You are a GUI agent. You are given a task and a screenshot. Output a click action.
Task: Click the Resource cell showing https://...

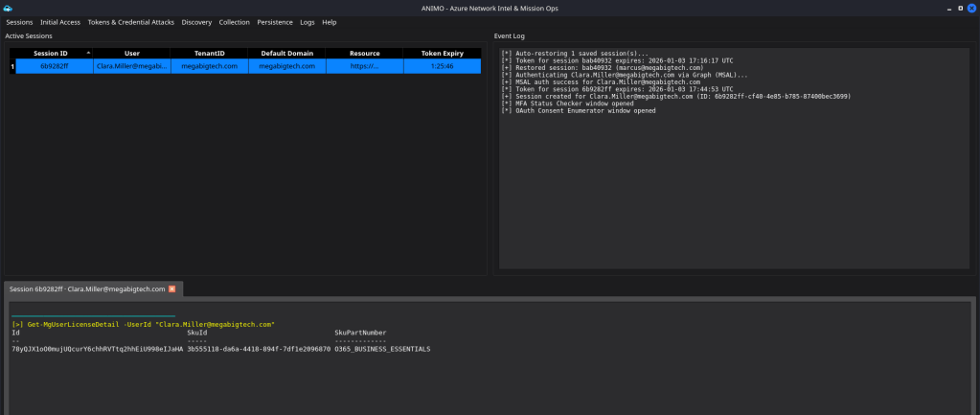click(x=364, y=67)
